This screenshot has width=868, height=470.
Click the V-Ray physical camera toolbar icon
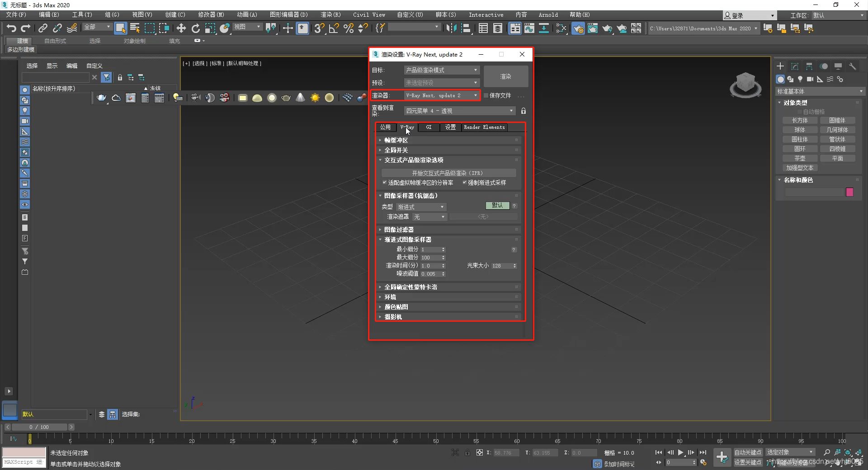click(x=195, y=98)
